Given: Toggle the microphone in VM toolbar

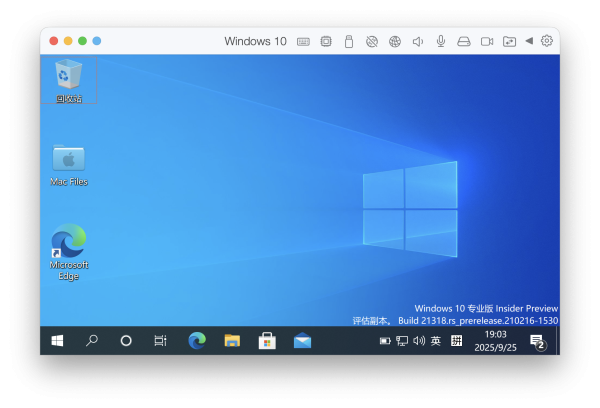Looking at the screenshot, I should [x=440, y=41].
